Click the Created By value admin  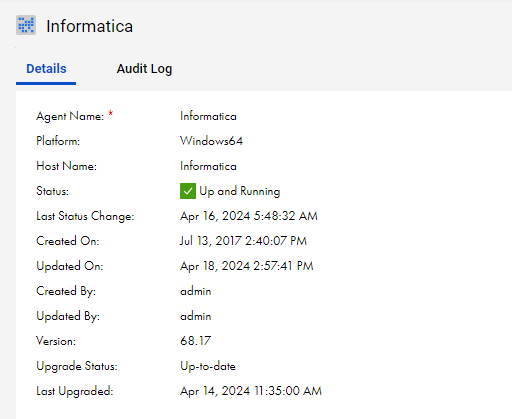tap(196, 291)
